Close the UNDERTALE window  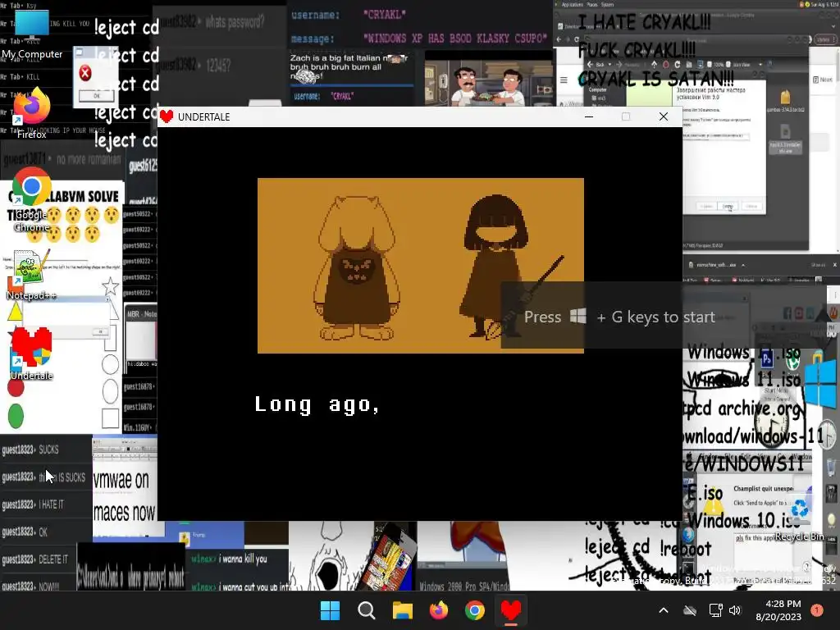click(663, 116)
